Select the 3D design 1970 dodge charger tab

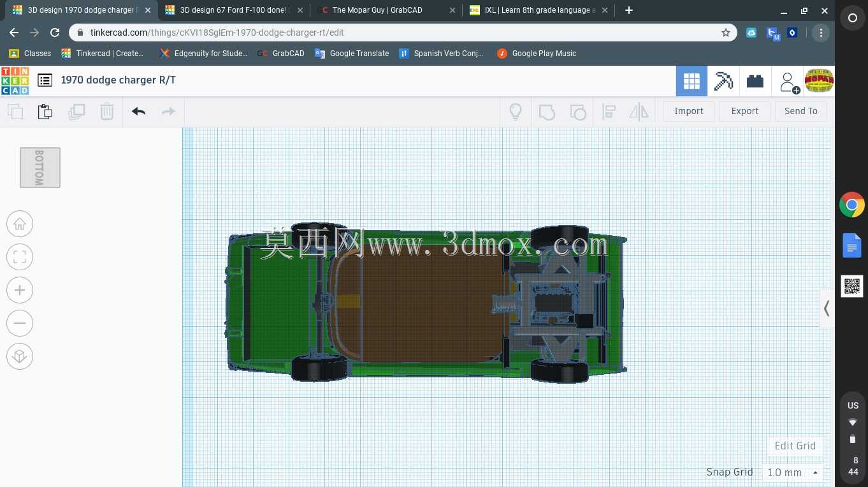tap(82, 10)
